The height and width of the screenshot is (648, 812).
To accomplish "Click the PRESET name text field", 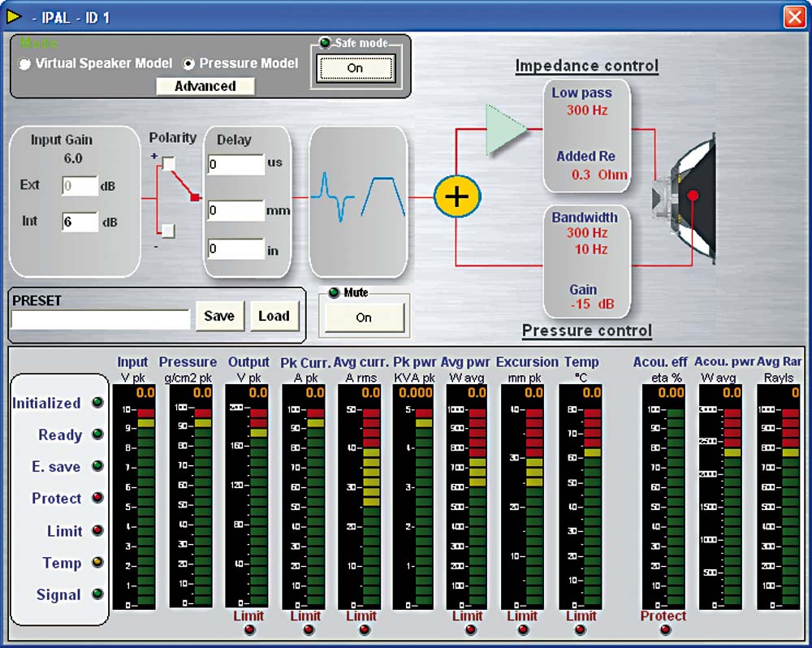I will [x=101, y=319].
